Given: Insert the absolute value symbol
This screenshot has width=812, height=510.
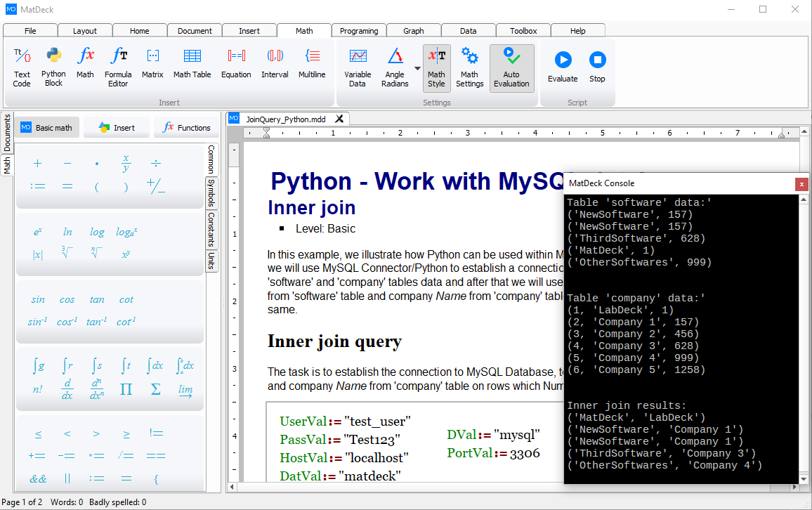Looking at the screenshot, I should click(x=38, y=254).
